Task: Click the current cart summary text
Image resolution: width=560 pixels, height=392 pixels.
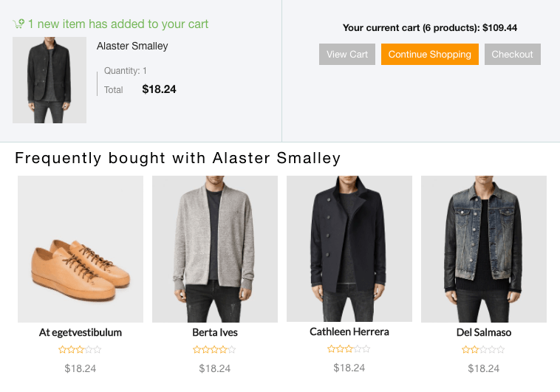Action: click(x=430, y=28)
